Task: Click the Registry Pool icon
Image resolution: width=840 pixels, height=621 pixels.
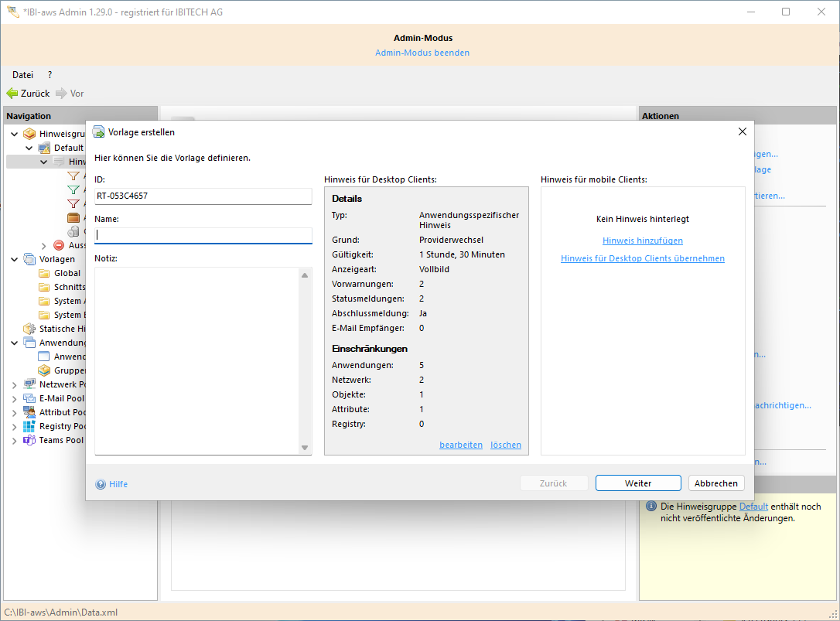Action: tap(29, 426)
